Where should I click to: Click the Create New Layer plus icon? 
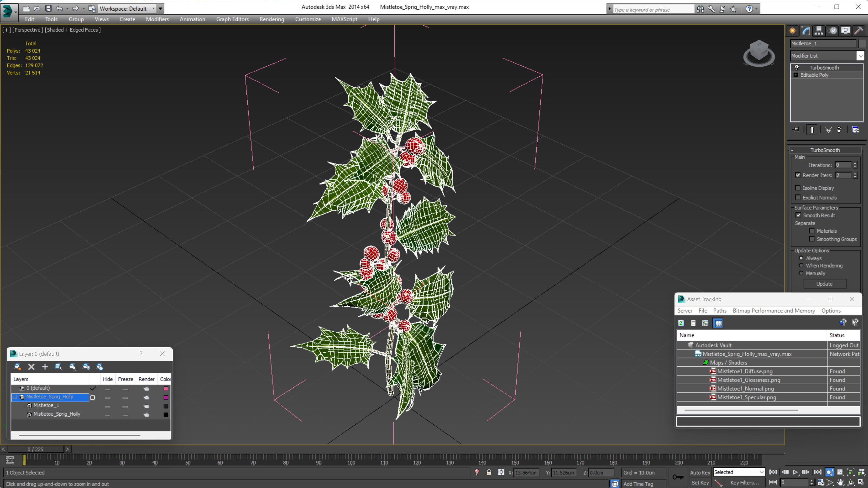(x=45, y=367)
